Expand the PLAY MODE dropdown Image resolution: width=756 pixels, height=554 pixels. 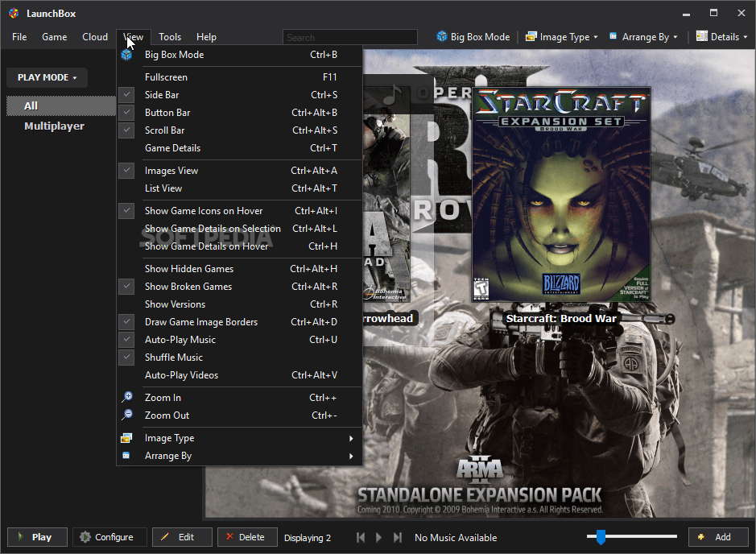point(47,77)
